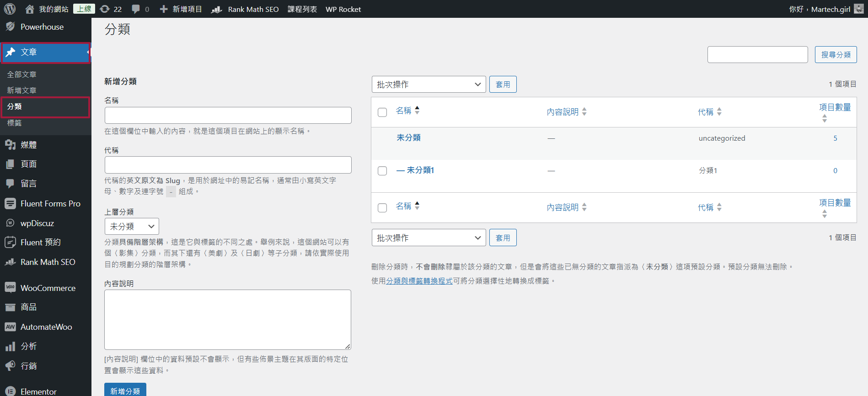This screenshot has width=868, height=396.
Task: Click the WooCommerce sidebar icon
Action: pos(10,288)
